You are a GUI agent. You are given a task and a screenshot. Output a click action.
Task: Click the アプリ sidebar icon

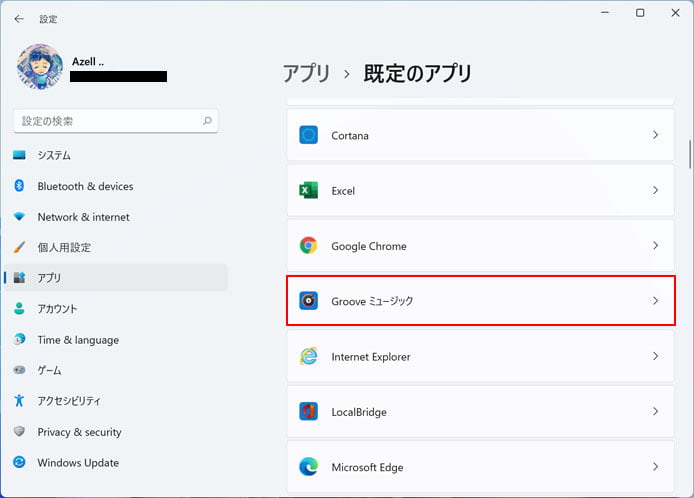click(19, 278)
